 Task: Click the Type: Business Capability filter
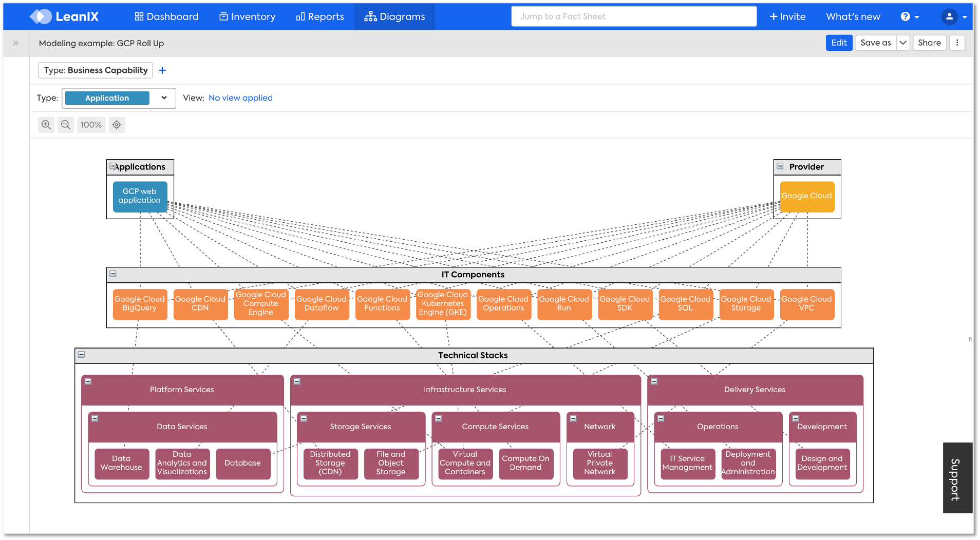(x=96, y=70)
